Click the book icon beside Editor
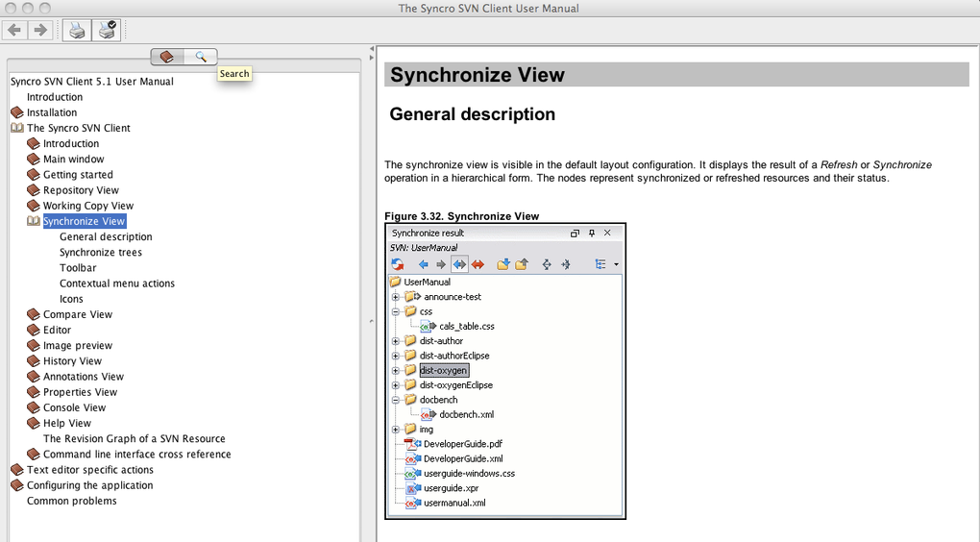Image resolution: width=980 pixels, height=542 pixels. tap(33, 330)
